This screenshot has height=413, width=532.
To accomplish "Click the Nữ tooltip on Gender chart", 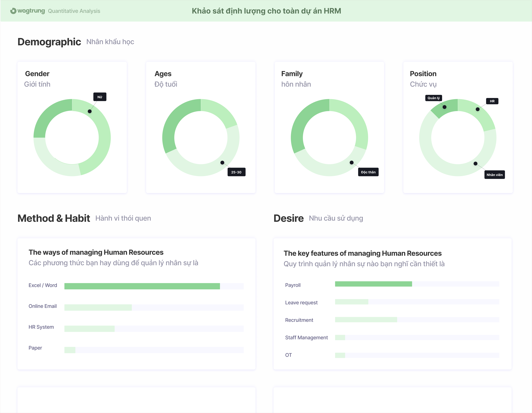I will (x=100, y=97).
